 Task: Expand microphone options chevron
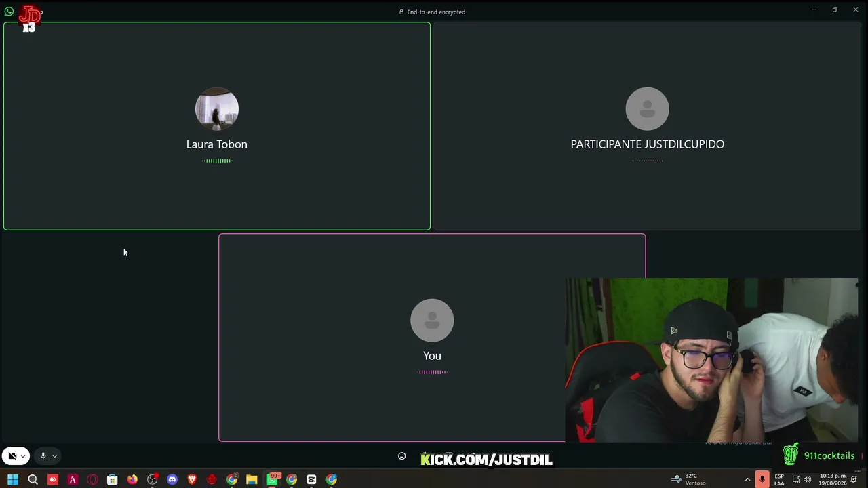55,456
